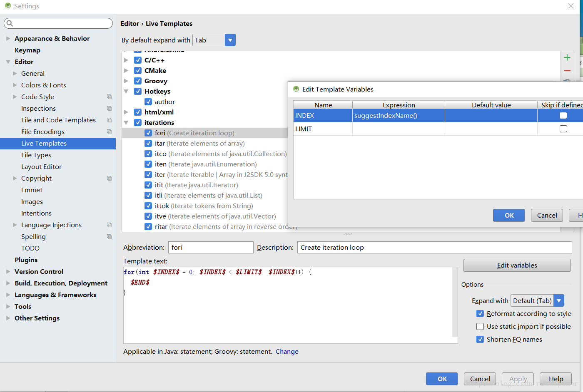Click the Default value column header
This screenshot has height=392, width=583.
[x=491, y=105]
